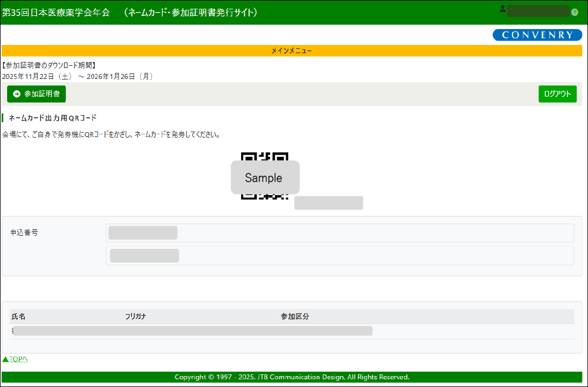
Task: Click the 申込番号 label
Action: 24,232
